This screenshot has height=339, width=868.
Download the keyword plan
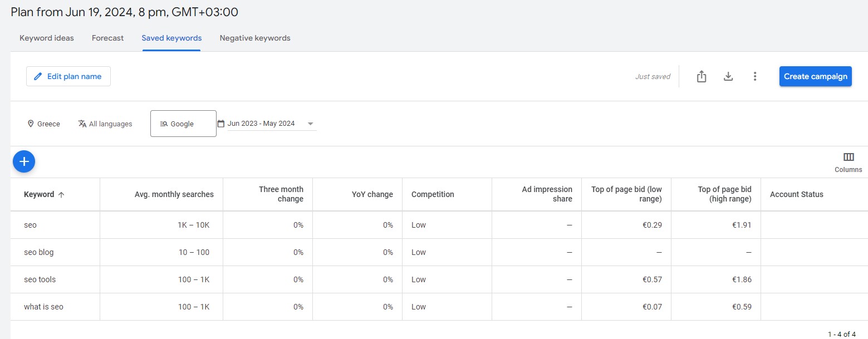pos(728,77)
